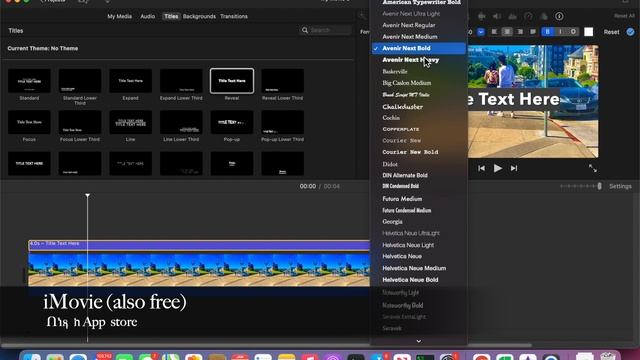Expand more fonts with bottom chevron
Image resolution: width=640 pixels, height=360 pixels.
(418, 341)
